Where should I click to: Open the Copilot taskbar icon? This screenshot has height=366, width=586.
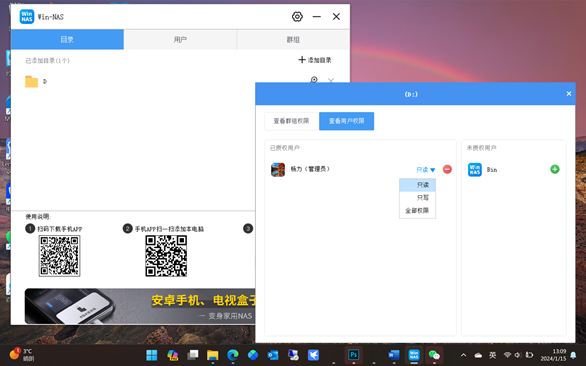(x=172, y=355)
